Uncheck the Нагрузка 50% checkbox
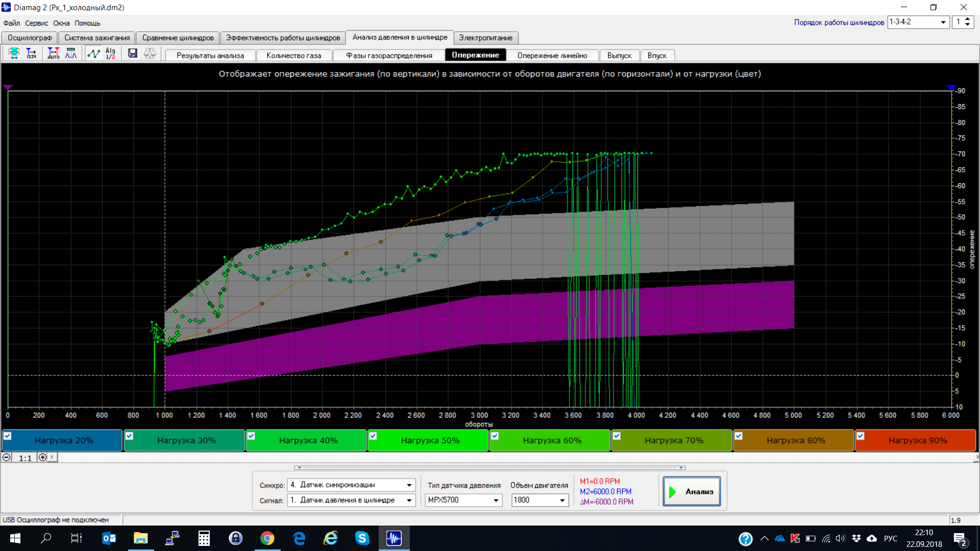 373,436
